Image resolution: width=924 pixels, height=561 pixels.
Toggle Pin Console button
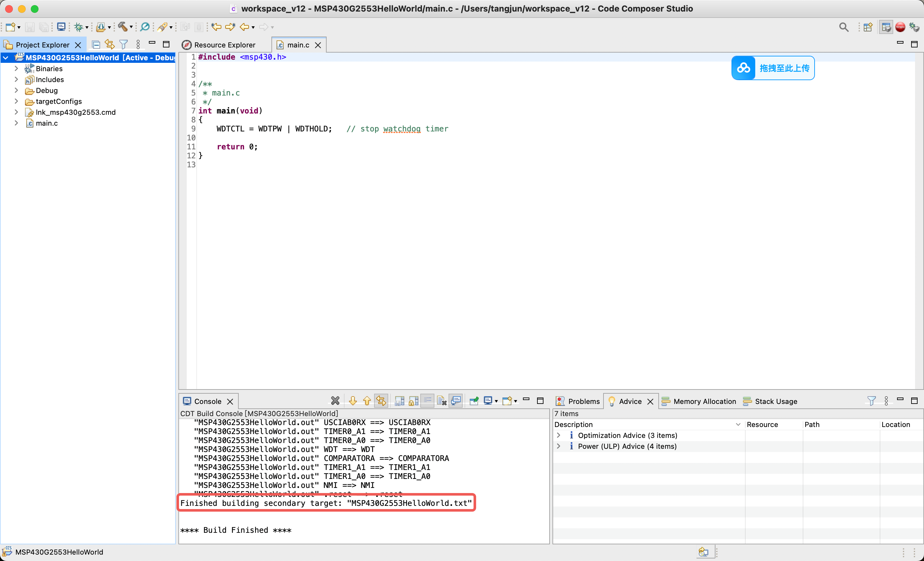(474, 401)
